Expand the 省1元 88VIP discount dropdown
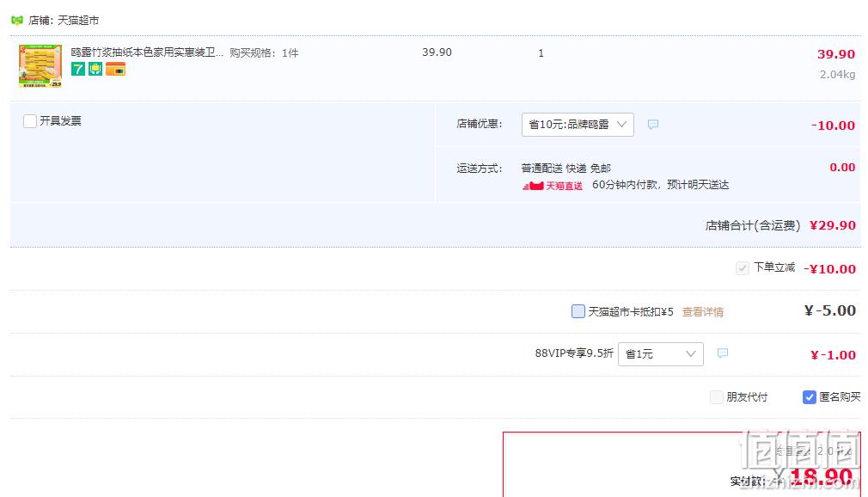Screen dimensions: 868x497 click(660, 354)
